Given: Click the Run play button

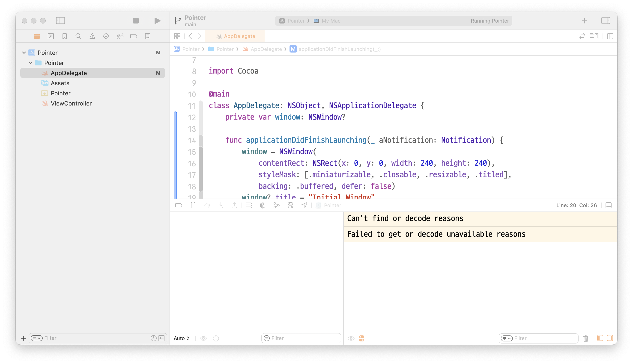Looking at the screenshot, I should click(157, 21).
